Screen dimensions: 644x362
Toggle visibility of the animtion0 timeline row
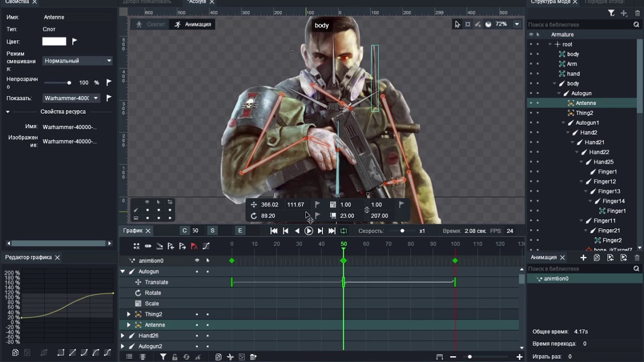point(197,260)
